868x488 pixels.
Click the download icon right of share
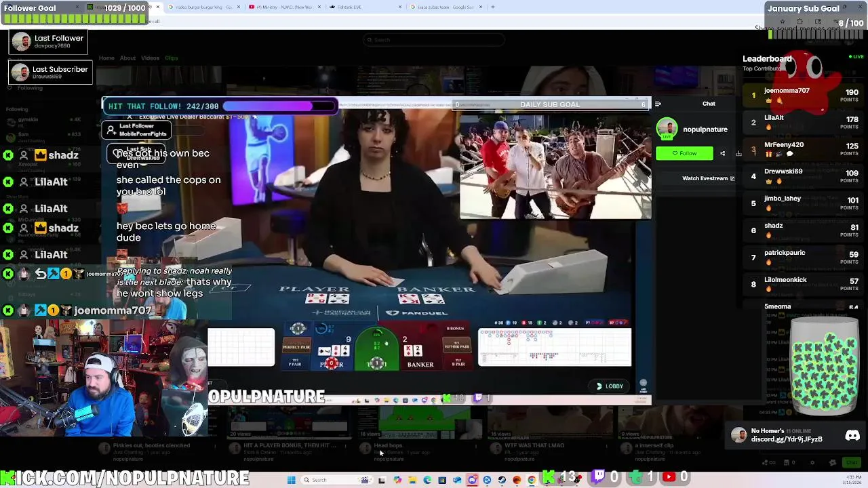point(738,153)
